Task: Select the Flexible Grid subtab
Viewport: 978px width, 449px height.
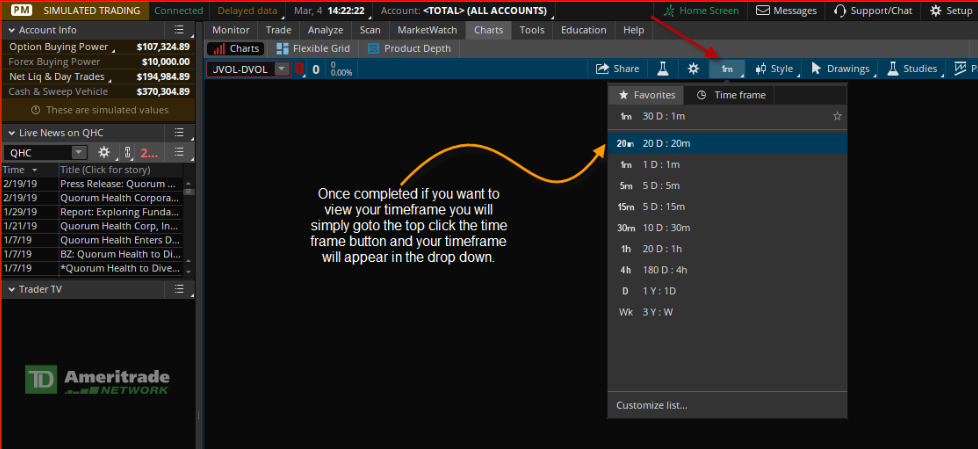Action: (x=313, y=49)
